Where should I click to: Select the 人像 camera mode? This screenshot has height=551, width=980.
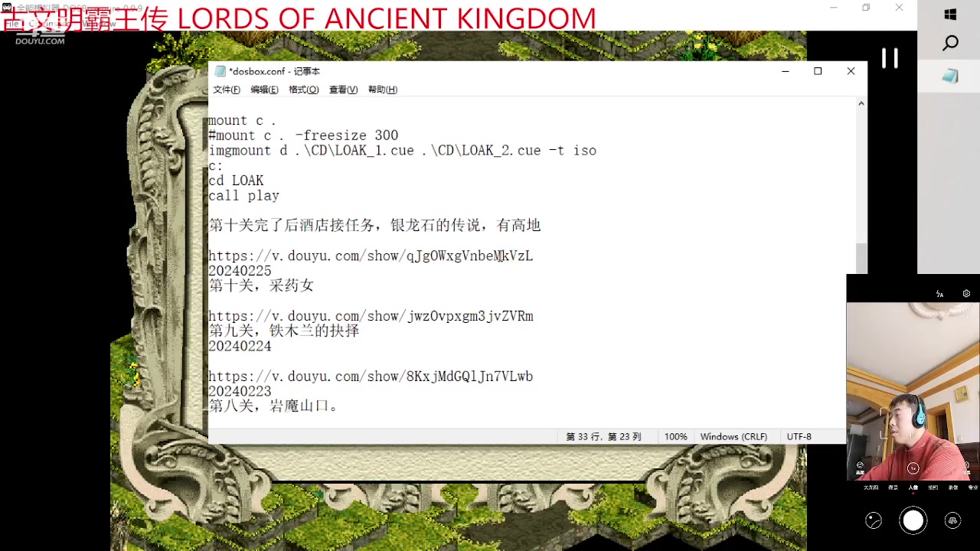tap(913, 487)
